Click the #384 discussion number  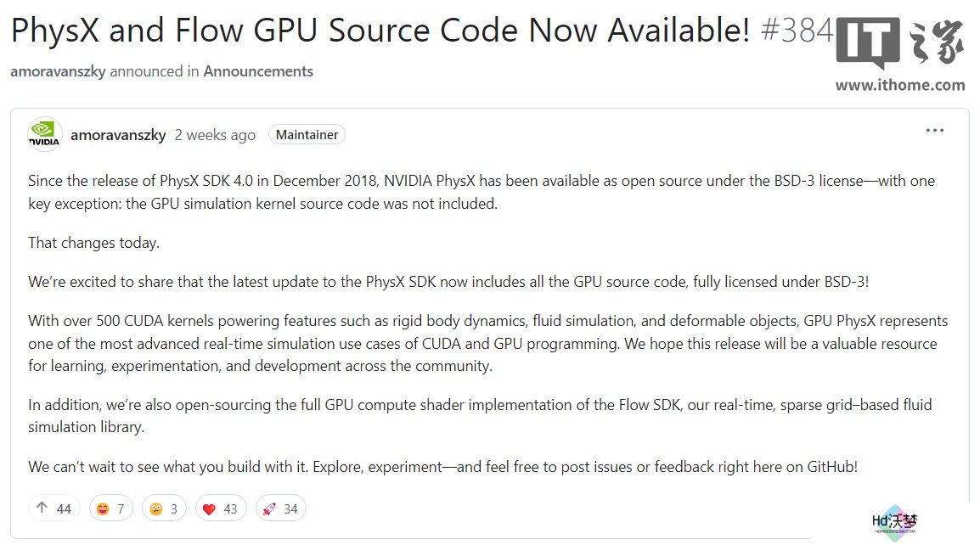(797, 30)
